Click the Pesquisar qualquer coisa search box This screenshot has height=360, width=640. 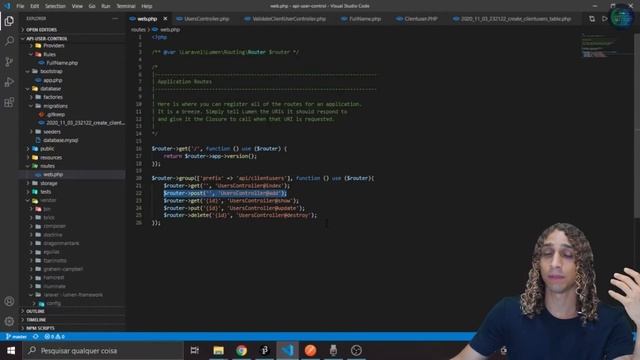pyautogui.click(x=103, y=351)
